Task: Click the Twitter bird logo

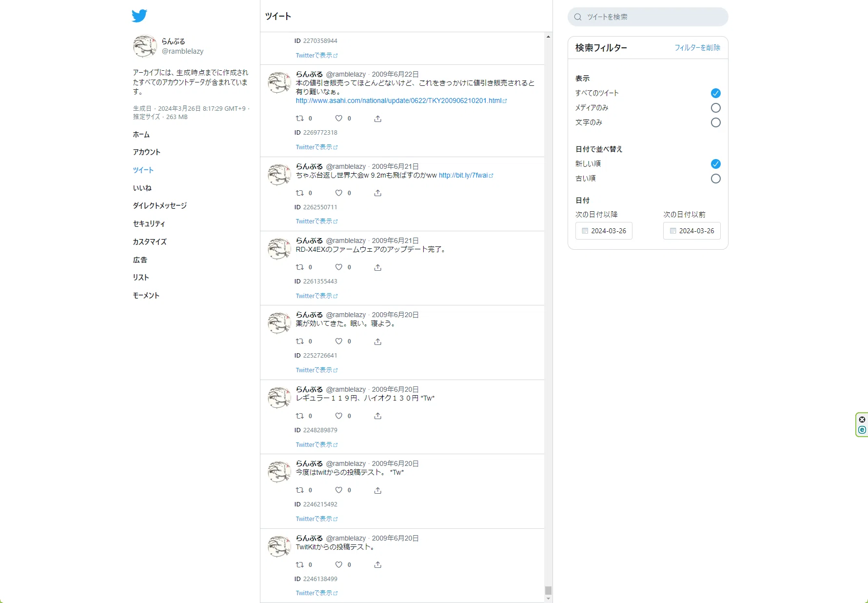Action: click(x=139, y=16)
